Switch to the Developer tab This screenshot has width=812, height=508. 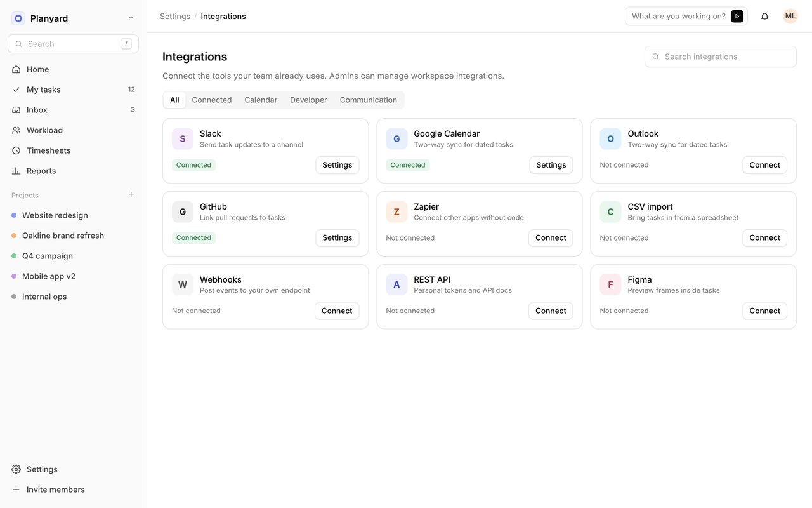coord(308,100)
